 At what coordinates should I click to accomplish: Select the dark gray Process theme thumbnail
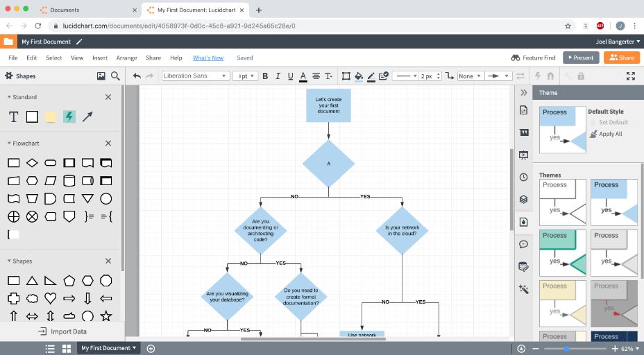614,304
